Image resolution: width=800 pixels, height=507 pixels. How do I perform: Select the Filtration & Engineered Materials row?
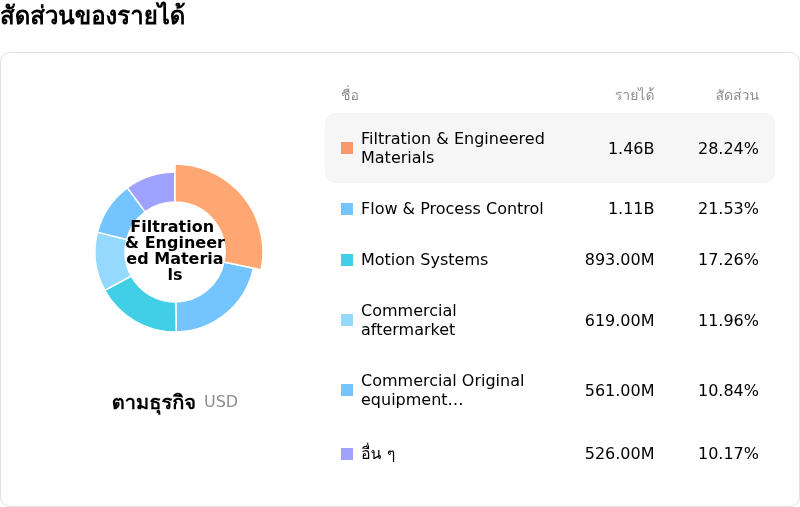[x=550, y=148]
